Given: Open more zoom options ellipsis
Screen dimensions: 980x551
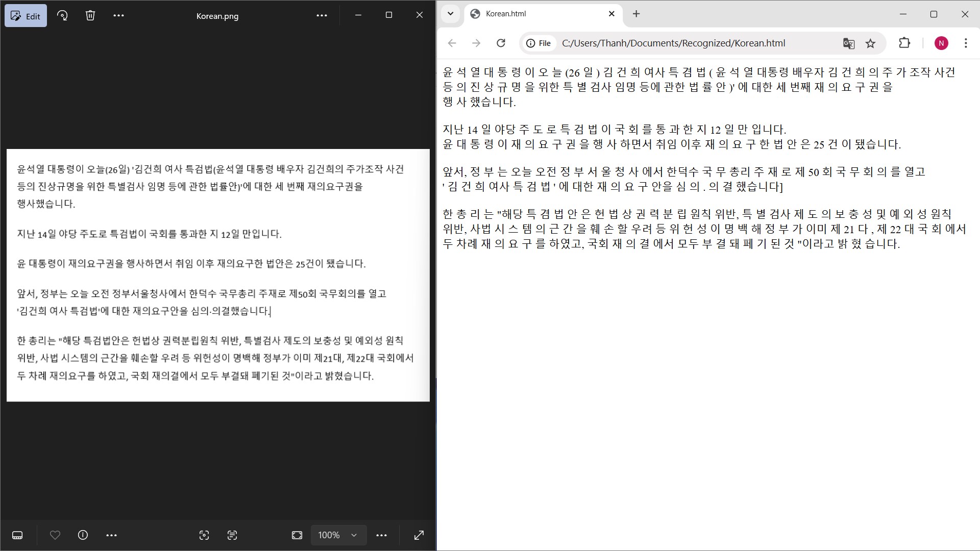Looking at the screenshot, I should click(381, 535).
